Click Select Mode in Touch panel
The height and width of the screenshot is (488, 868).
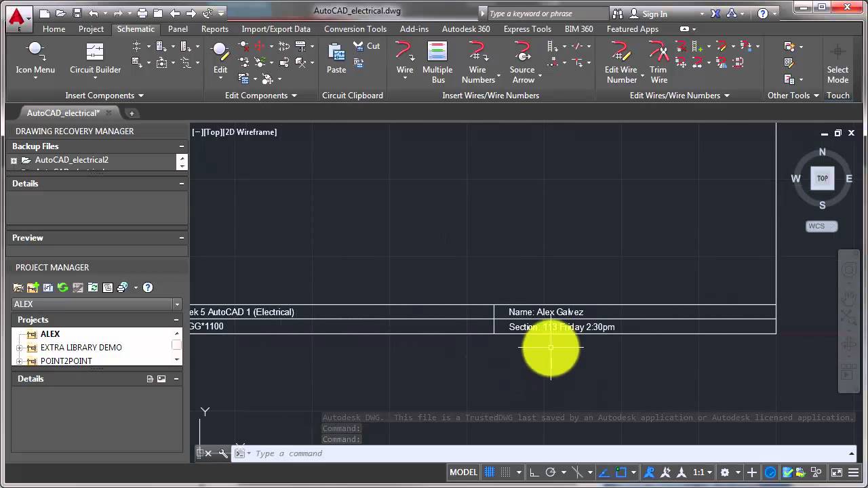pos(837,62)
